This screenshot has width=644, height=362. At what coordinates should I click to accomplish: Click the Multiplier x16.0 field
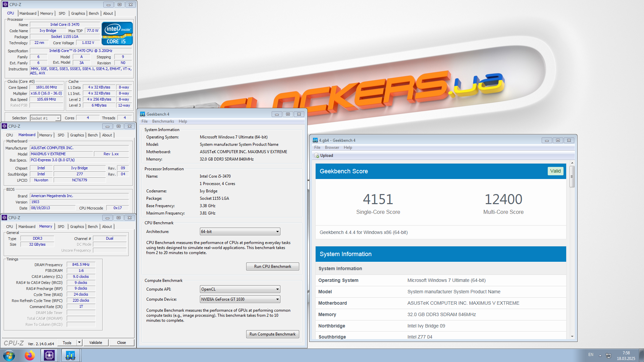point(47,93)
